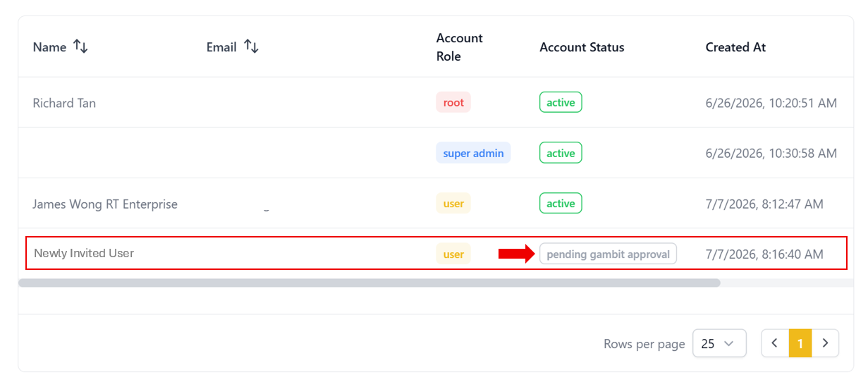Click James Wong's user role badge
Viewport: 868px width, 389px height.
453,204
